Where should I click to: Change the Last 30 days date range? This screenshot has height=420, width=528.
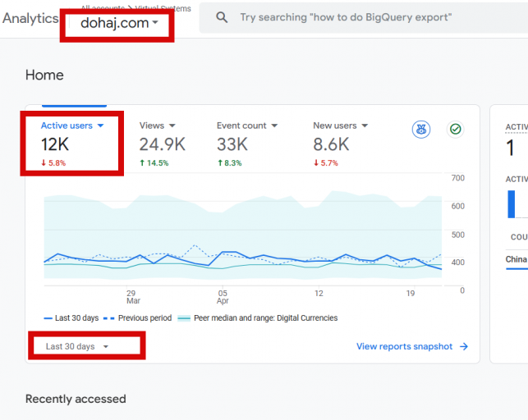(x=77, y=347)
